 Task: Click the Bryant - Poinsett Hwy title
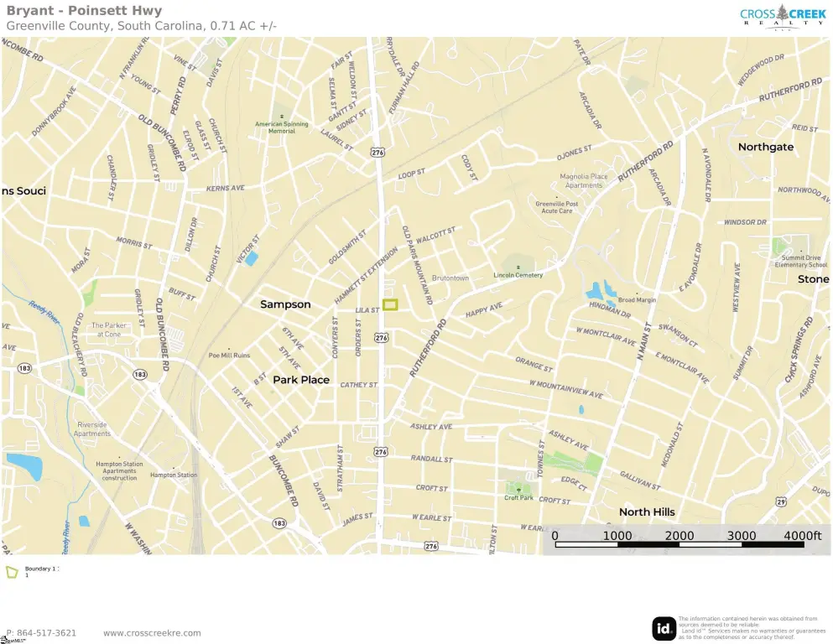pos(85,11)
